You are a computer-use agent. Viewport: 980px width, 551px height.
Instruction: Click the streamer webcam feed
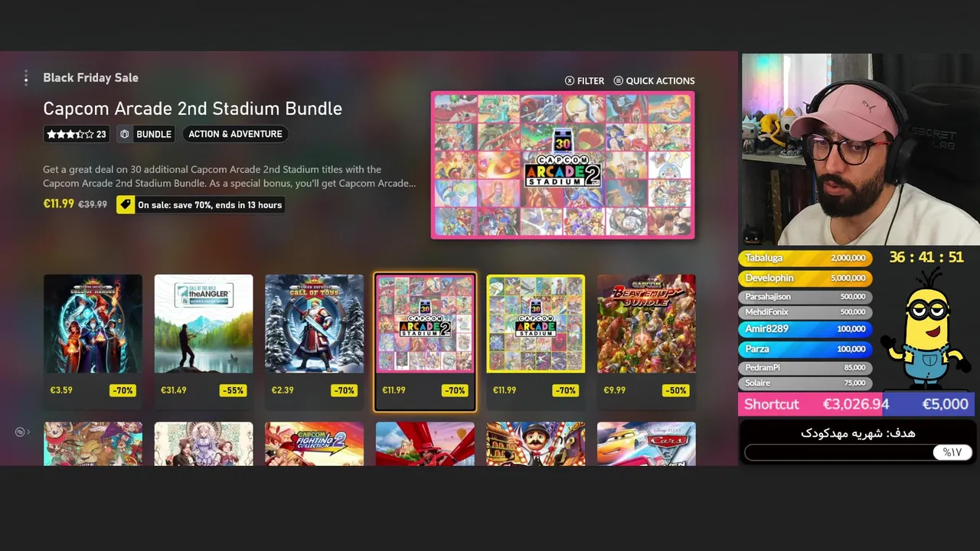[860, 149]
